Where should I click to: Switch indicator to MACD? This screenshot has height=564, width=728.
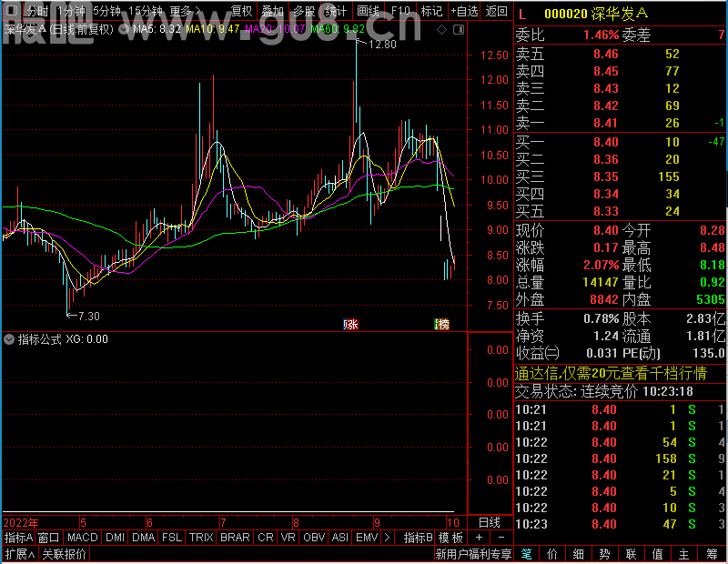click(82, 538)
